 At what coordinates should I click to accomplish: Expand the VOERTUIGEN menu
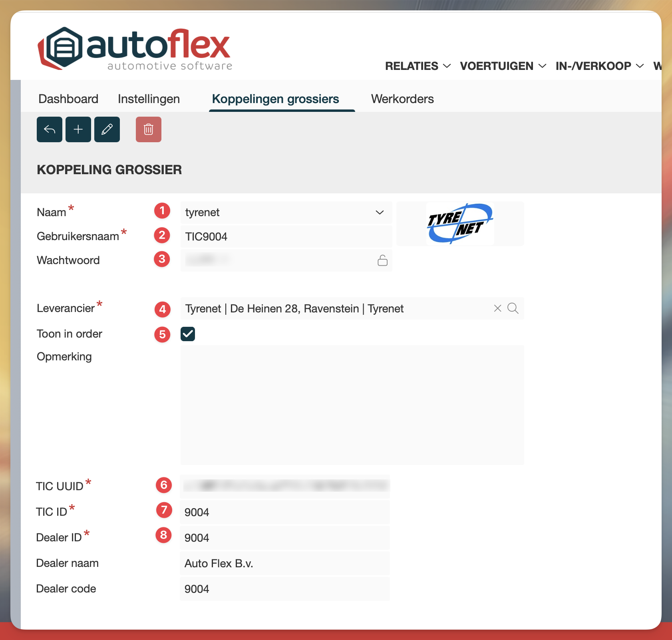click(x=503, y=66)
